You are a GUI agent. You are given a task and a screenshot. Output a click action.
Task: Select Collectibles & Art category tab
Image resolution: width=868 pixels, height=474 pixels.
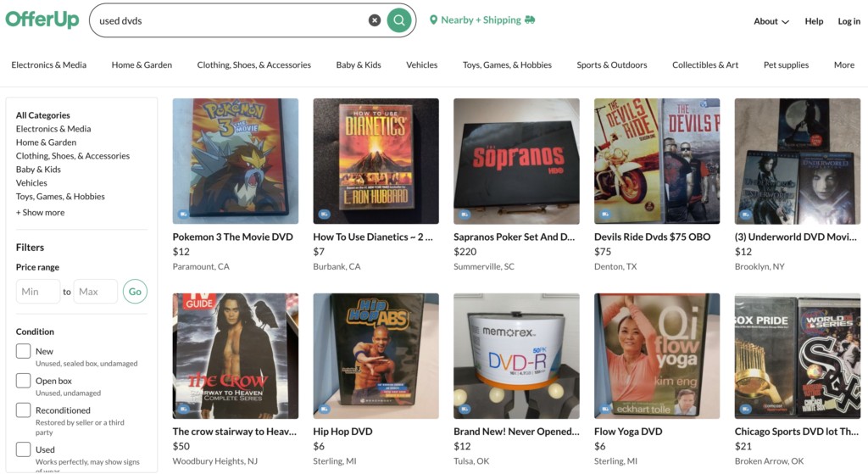click(705, 64)
